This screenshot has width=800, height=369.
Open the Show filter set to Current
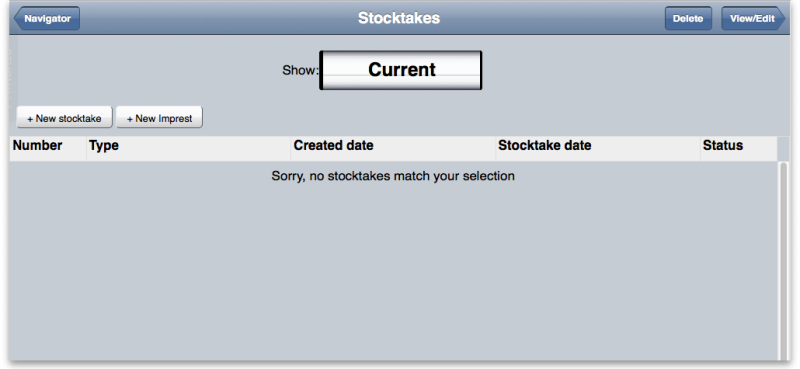tap(401, 70)
